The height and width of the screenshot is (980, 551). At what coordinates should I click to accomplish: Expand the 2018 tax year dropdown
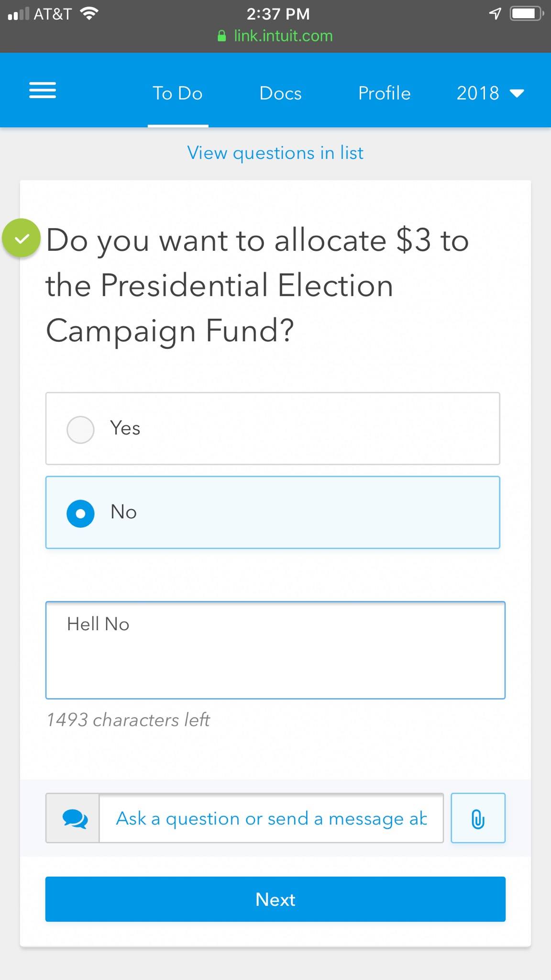coord(478,93)
